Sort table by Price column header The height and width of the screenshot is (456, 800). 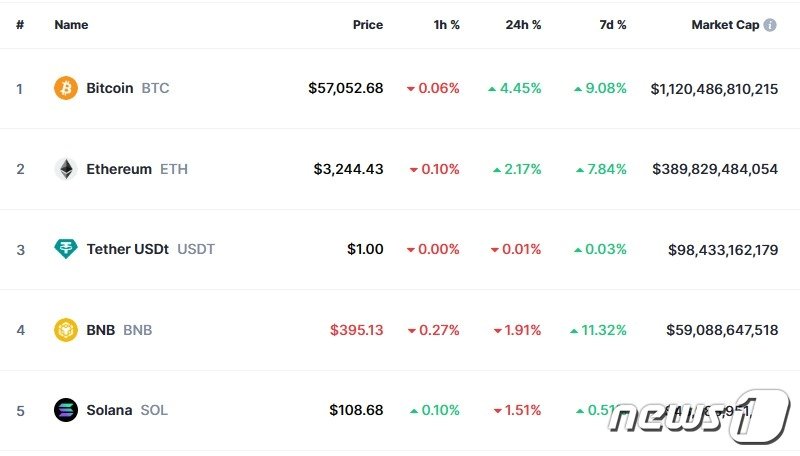click(367, 25)
